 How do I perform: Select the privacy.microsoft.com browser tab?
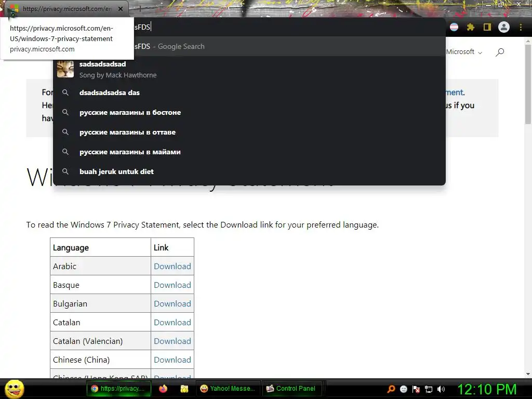click(66, 9)
